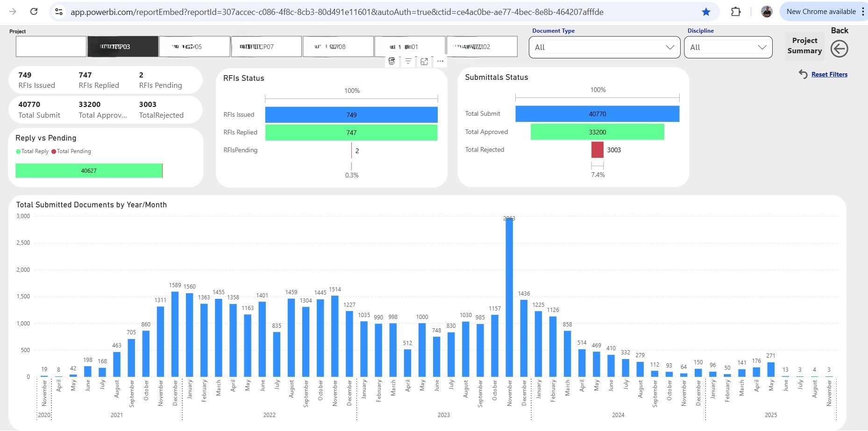Screen dimensions: 868x431
Task: Select the project tile ending in 02
Action: (482, 47)
